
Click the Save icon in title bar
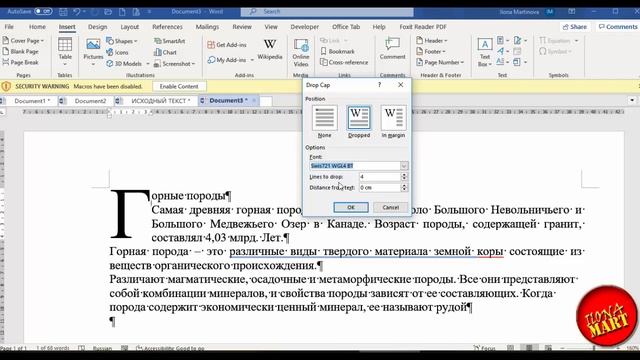click(63, 12)
